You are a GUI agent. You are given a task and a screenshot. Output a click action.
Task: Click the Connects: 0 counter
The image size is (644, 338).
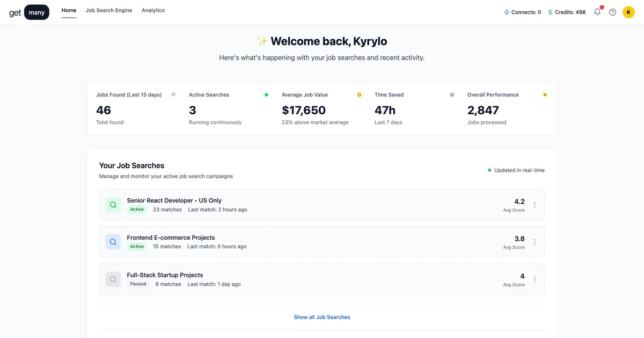(x=522, y=12)
